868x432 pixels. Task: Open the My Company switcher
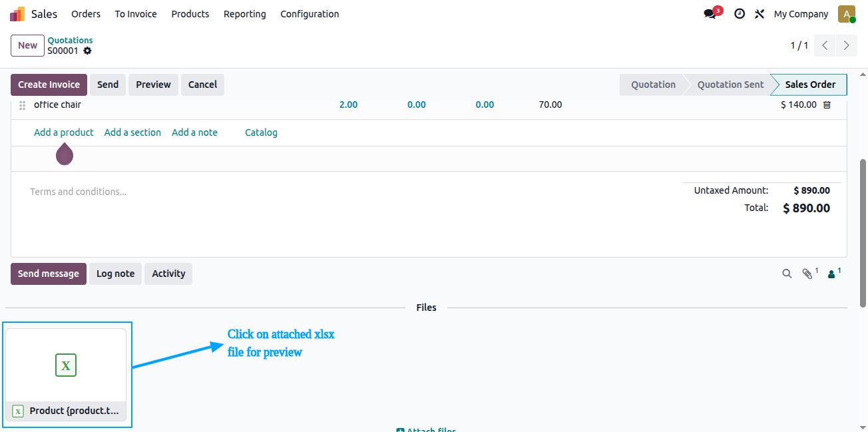click(801, 14)
